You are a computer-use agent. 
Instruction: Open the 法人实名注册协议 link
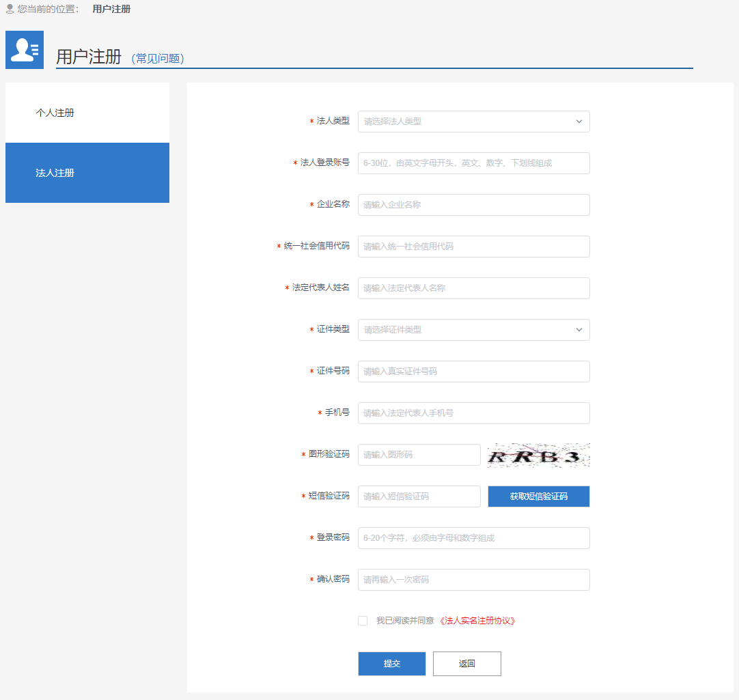point(477,621)
